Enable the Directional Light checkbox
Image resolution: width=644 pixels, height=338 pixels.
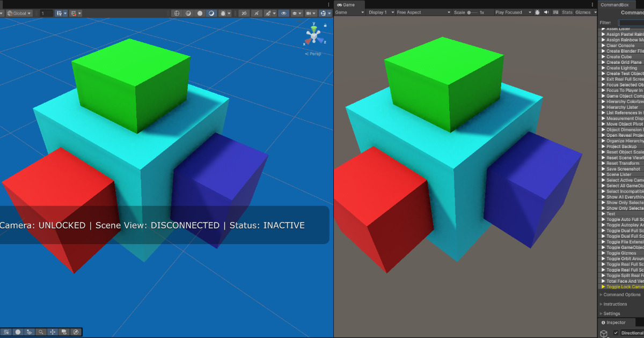tap(616, 333)
